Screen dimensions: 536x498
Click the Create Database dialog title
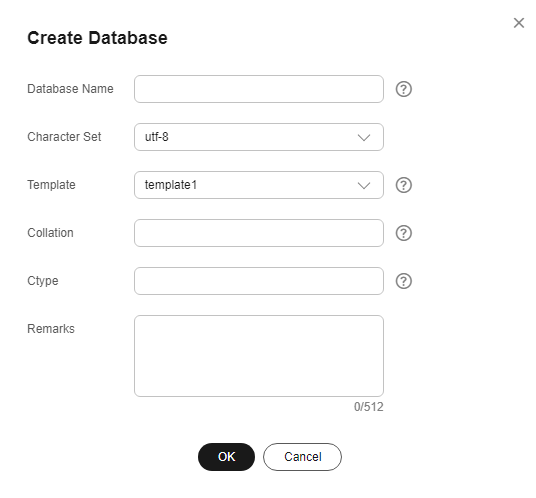pos(97,38)
